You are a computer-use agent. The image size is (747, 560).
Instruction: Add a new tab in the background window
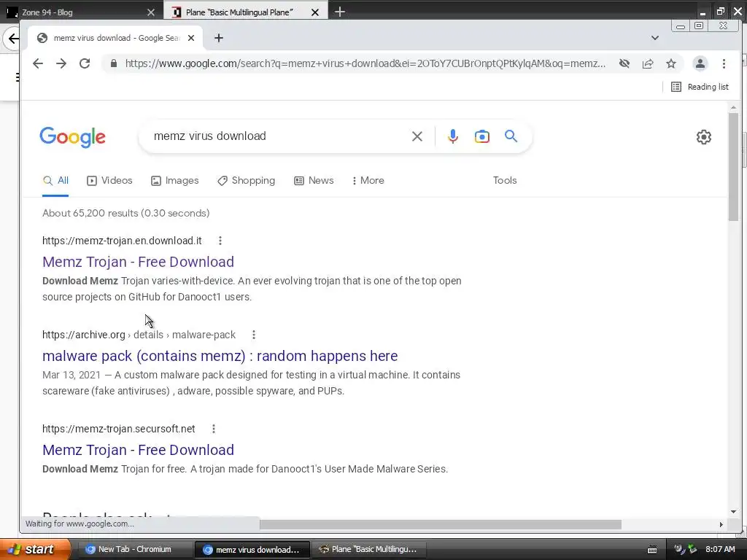click(340, 12)
